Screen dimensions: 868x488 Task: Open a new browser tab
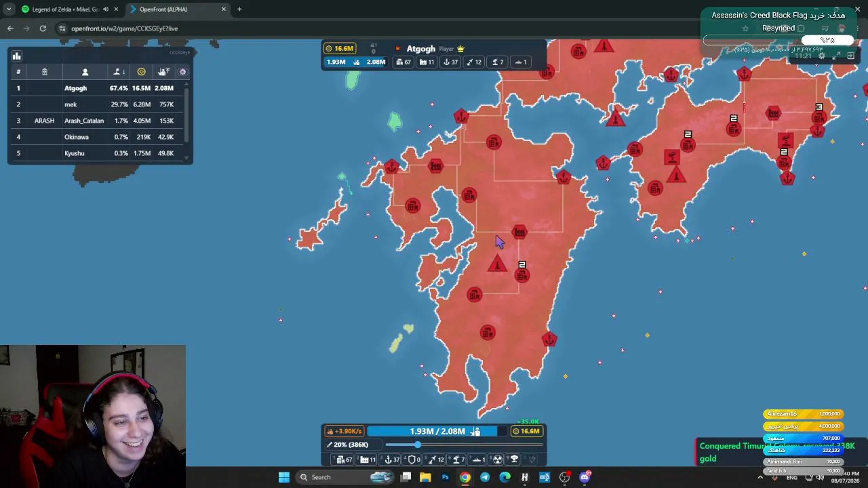[x=239, y=9]
